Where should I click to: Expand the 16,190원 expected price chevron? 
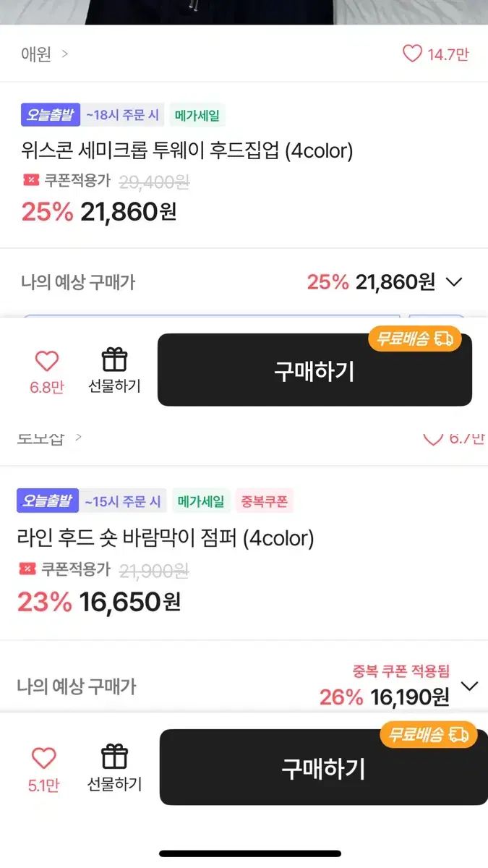click(470, 686)
